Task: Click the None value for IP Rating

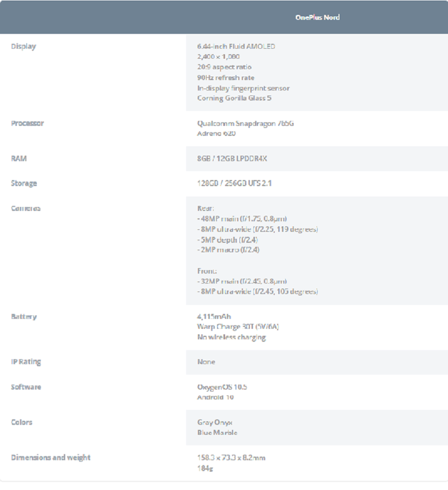Action: point(206,362)
